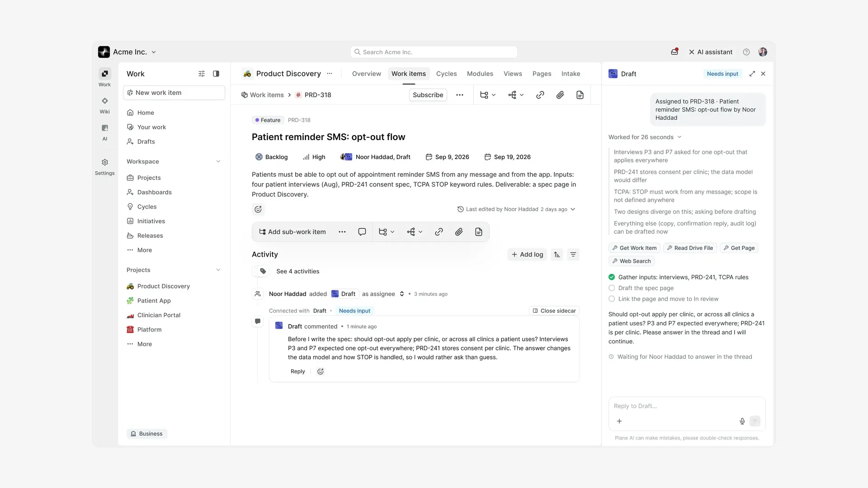Toggle 'Draft the spec page' step circle
Image resolution: width=868 pixels, height=488 pixels.
(x=612, y=288)
